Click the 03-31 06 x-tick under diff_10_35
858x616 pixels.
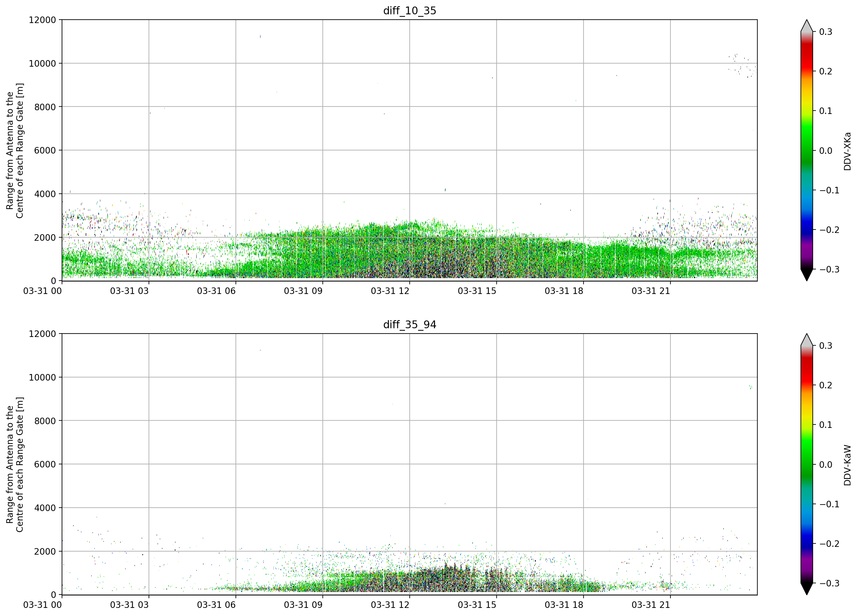(x=217, y=291)
